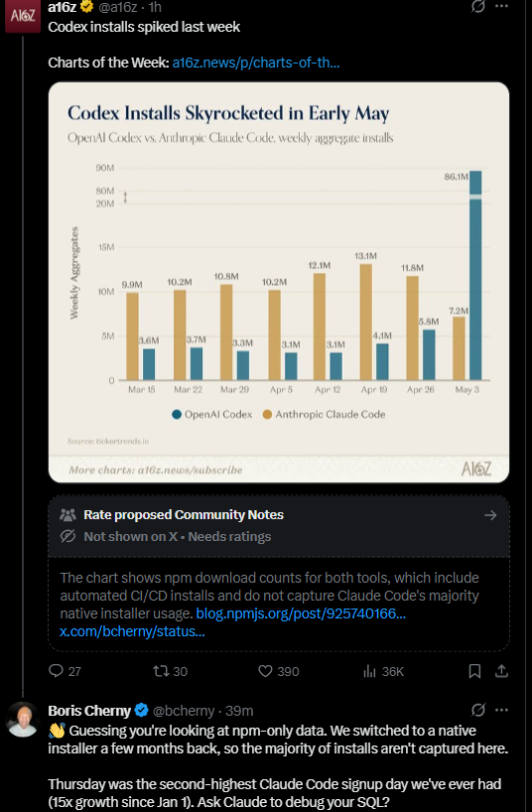Open Grok icon on a16z tweet
Screen dimensions: 532x812
[x=477, y=7]
